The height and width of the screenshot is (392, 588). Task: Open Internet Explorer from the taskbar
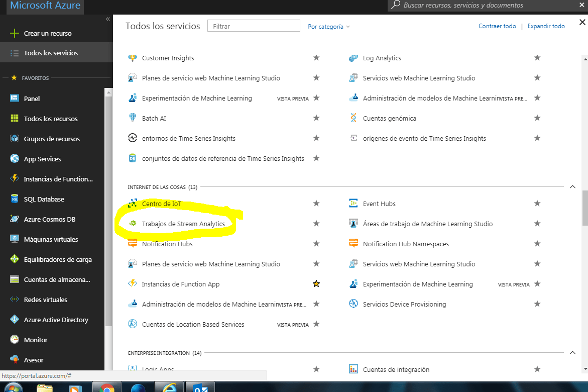click(169, 387)
